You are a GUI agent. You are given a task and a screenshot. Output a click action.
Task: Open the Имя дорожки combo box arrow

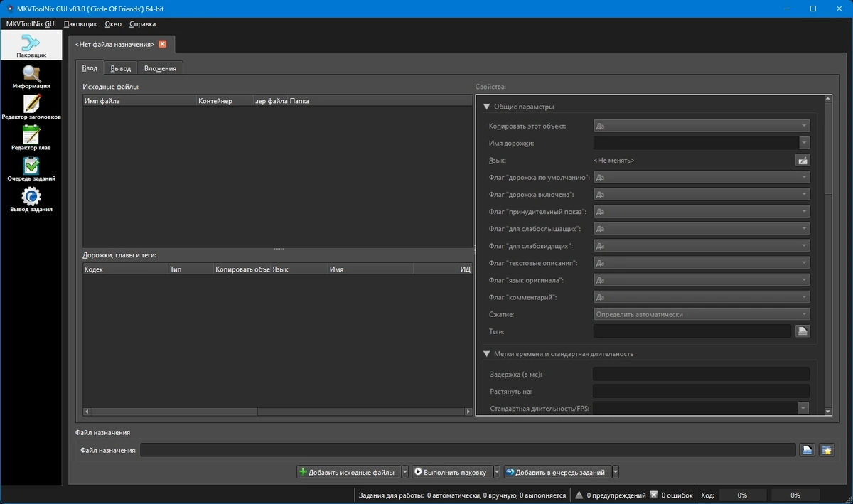[805, 143]
